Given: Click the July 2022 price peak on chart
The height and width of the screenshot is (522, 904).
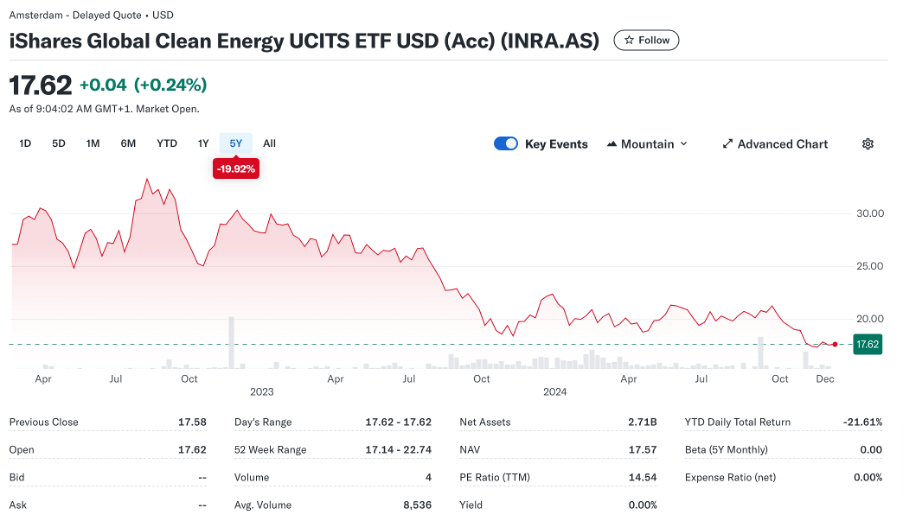Looking at the screenshot, I should [147, 180].
